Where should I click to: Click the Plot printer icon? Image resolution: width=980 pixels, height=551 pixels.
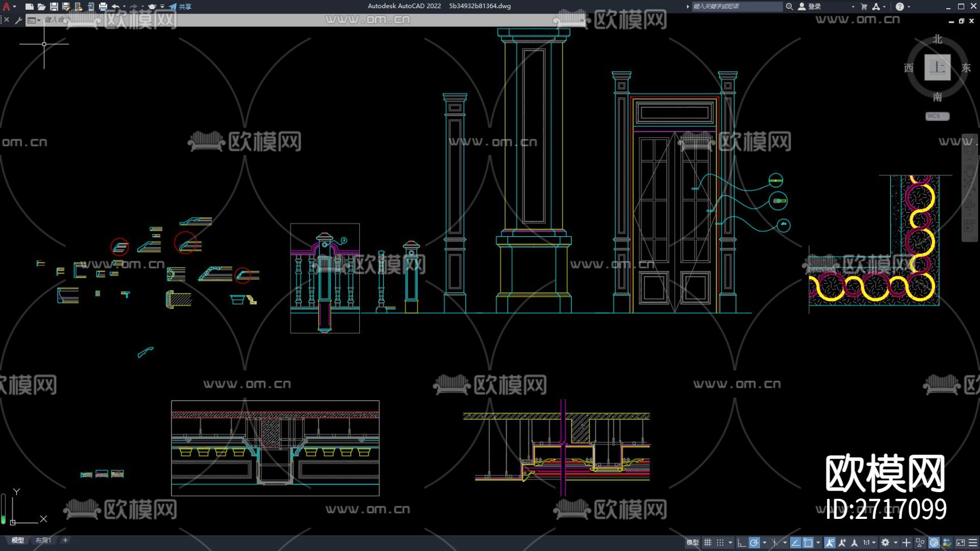[103, 7]
